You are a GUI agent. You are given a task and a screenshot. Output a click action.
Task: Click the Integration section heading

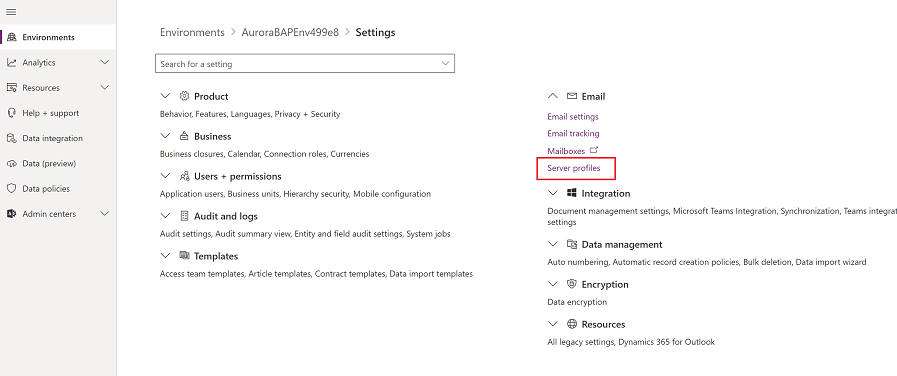pyautogui.click(x=606, y=193)
